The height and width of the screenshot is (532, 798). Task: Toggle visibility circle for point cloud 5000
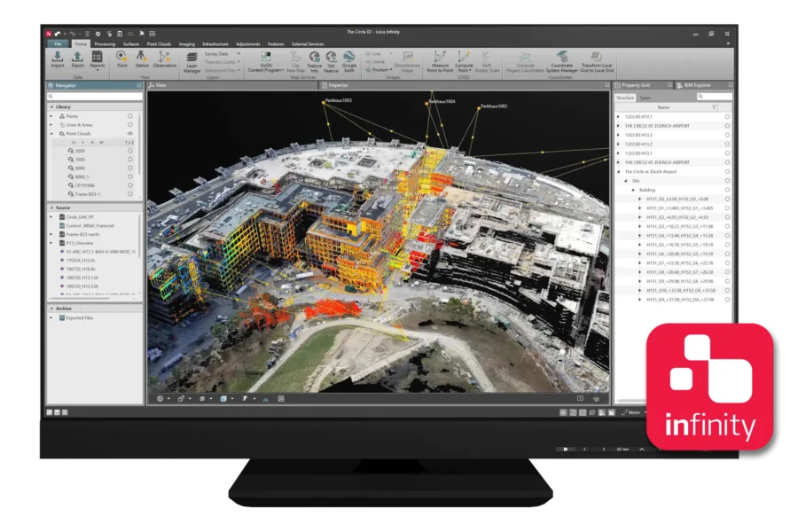click(129, 152)
